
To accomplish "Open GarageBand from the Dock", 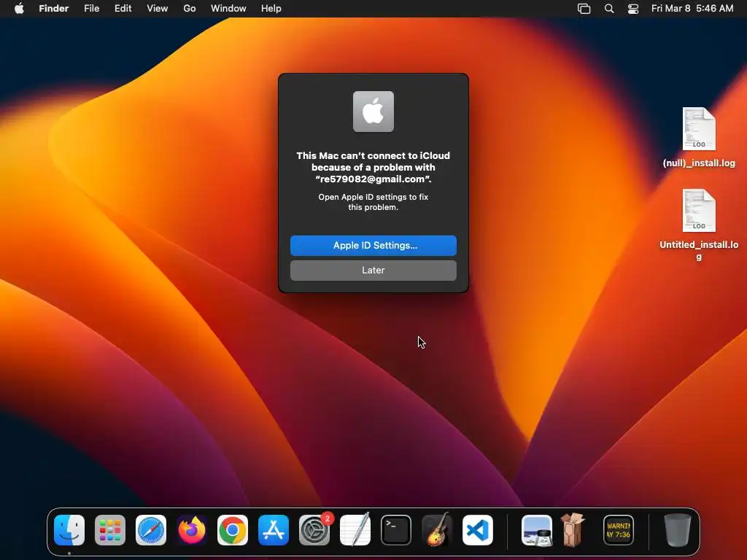I will tap(437, 530).
